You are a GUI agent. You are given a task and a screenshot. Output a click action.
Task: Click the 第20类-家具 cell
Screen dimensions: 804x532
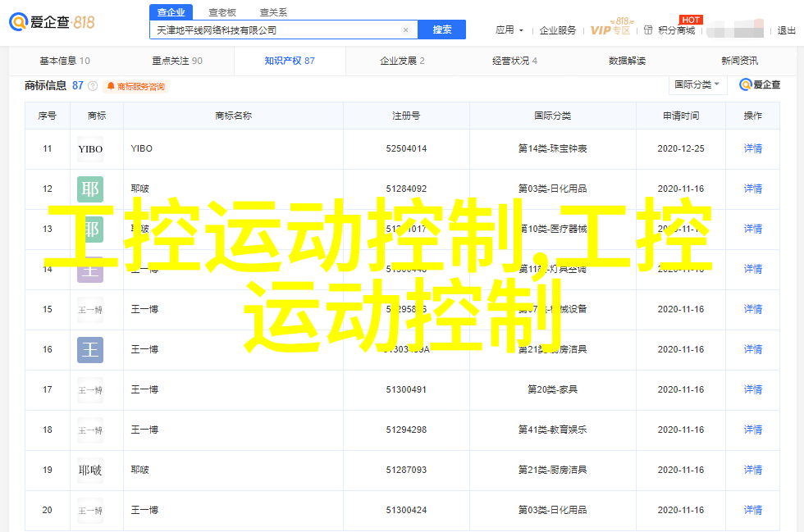[x=552, y=389]
